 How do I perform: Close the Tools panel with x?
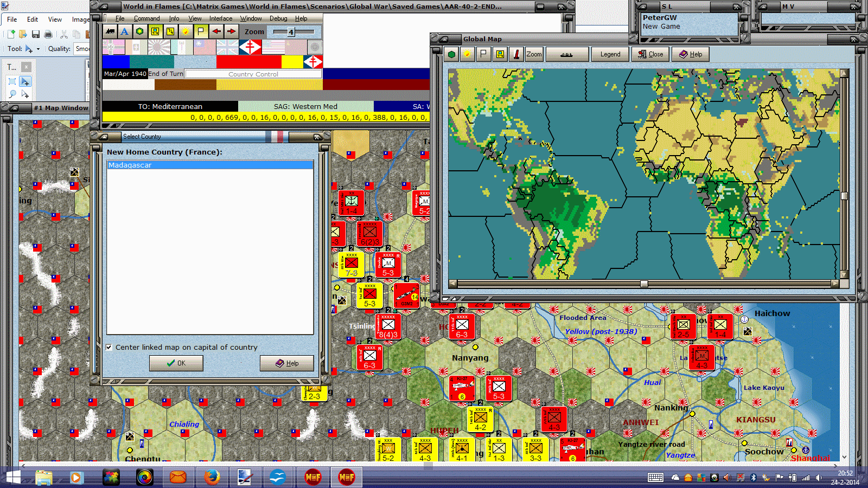[26, 67]
